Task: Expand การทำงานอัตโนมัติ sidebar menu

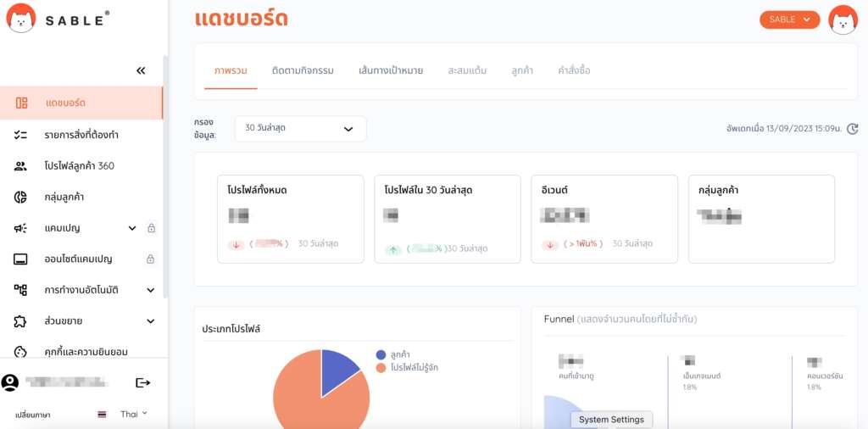Action: tap(150, 290)
